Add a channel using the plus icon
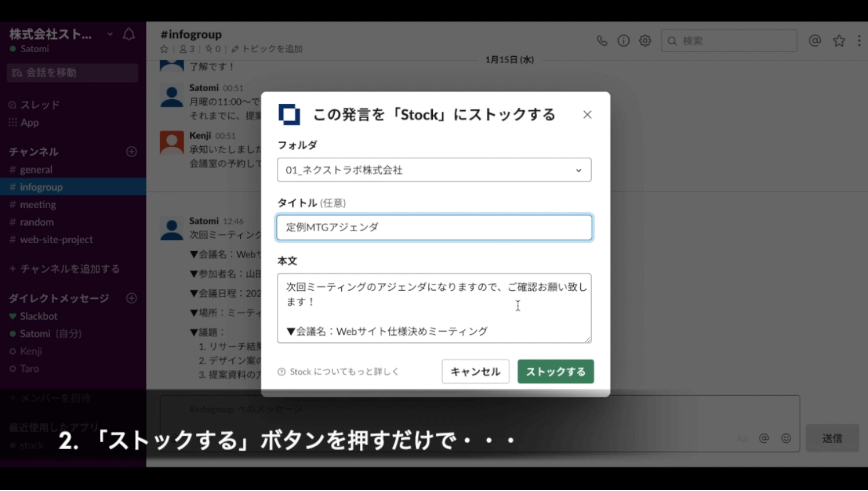This screenshot has width=868, height=491. click(x=131, y=152)
